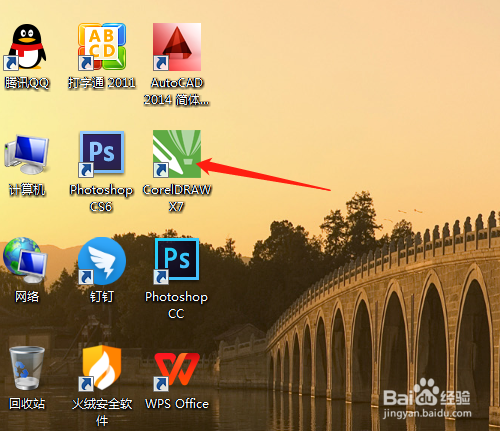
Task: Click the 打字通 2011 label text
Action: point(102,82)
